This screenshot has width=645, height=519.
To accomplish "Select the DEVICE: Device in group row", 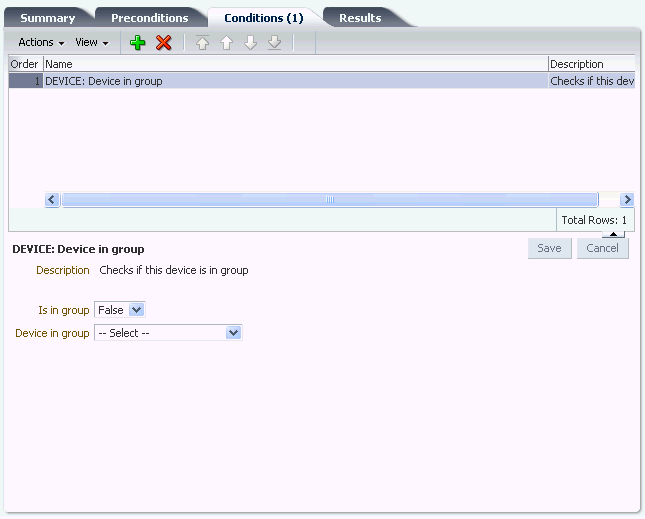I will pos(322,81).
